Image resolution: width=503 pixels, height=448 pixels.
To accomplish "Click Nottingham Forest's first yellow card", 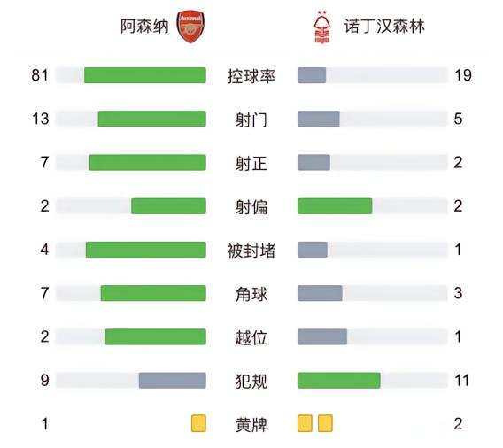I will coord(305,423).
